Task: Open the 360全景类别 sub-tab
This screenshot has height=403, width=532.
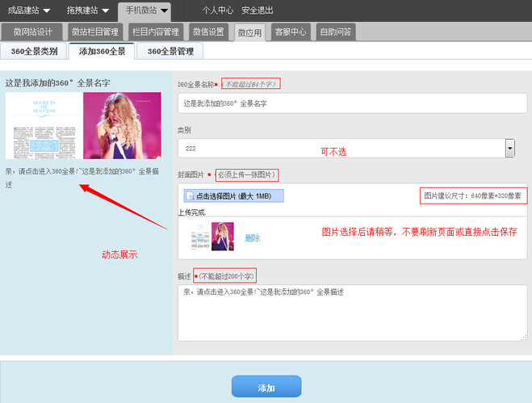Action: (33, 51)
